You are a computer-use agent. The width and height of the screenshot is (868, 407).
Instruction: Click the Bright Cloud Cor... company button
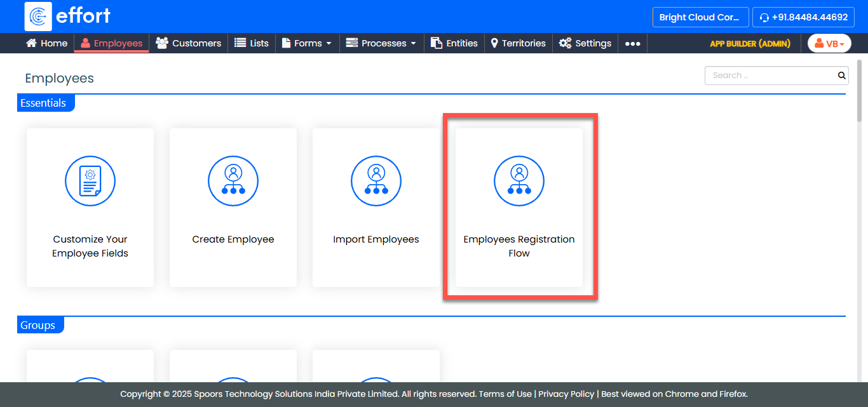click(x=700, y=17)
